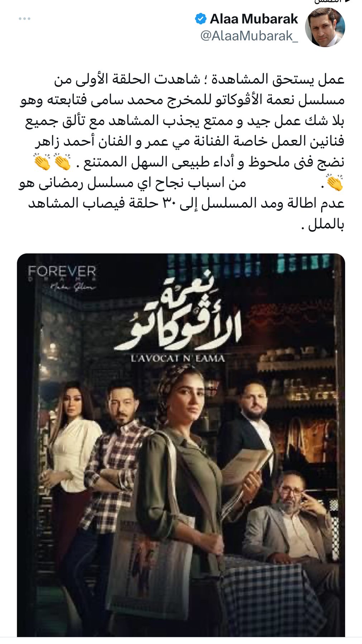The height and width of the screenshot is (644, 362).
Task: Click the blue verified badge
Action: click(201, 19)
